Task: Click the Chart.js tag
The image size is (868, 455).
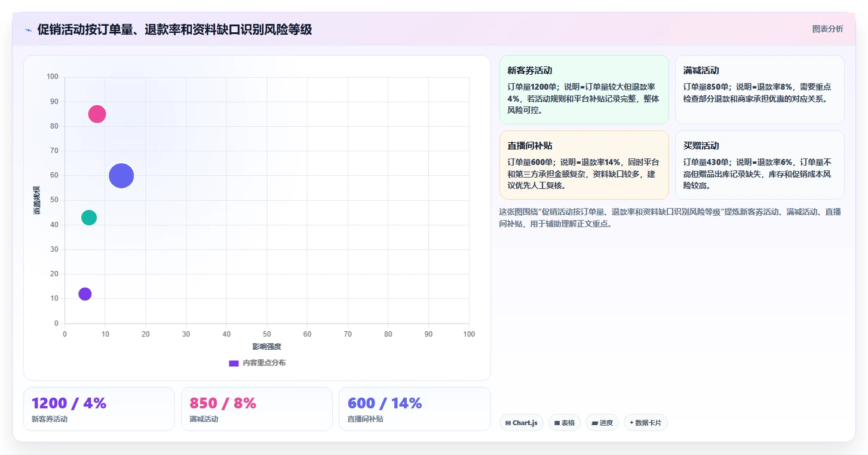Action: (x=522, y=423)
